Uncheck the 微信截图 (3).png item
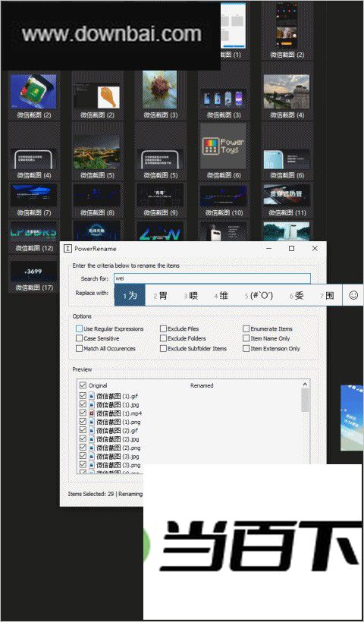The image size is (364, 622). (83, 464)
